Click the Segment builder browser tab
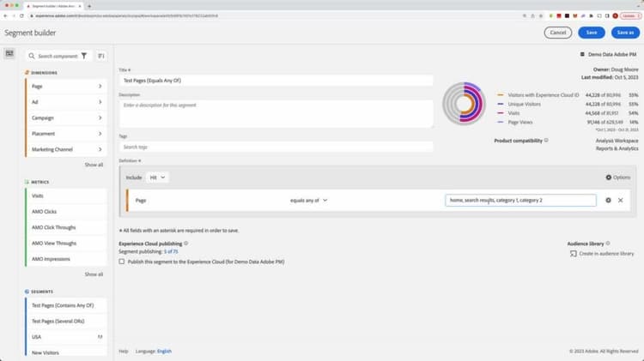The width and height of the screenshot is (644, 361). coord(53,6)
